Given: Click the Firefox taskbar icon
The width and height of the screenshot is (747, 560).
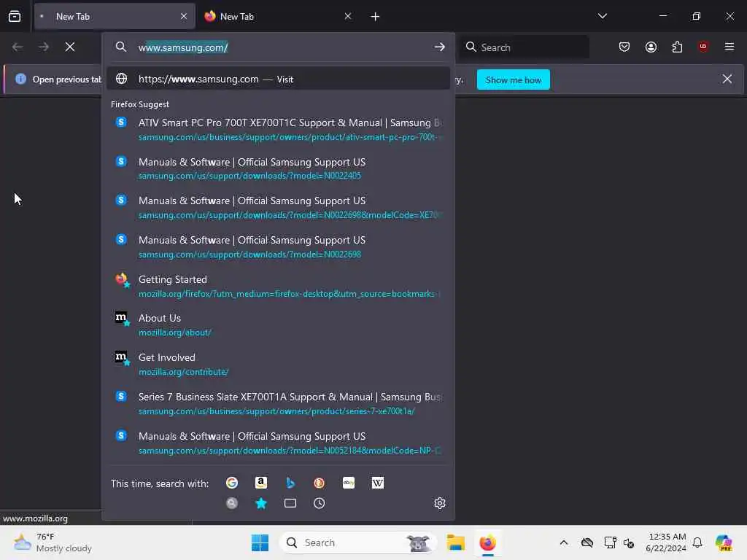Looking at the screenshot, I should (487, 542).
